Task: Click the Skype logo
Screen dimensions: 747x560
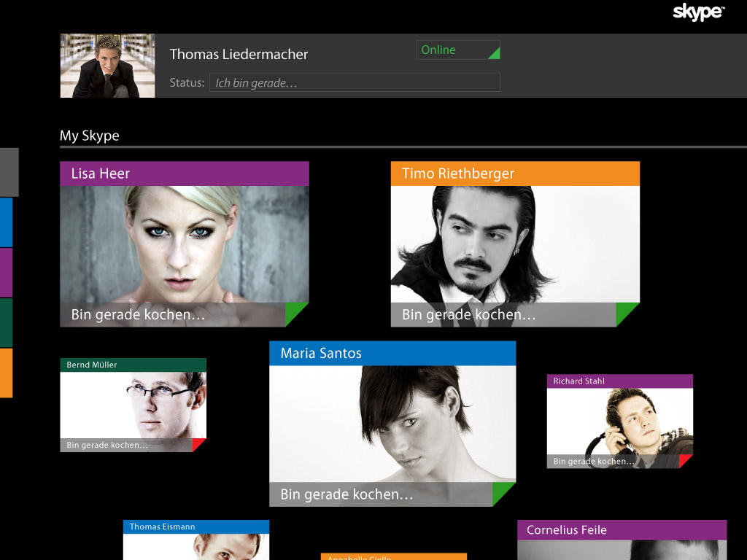Action: tap(698, 12)
